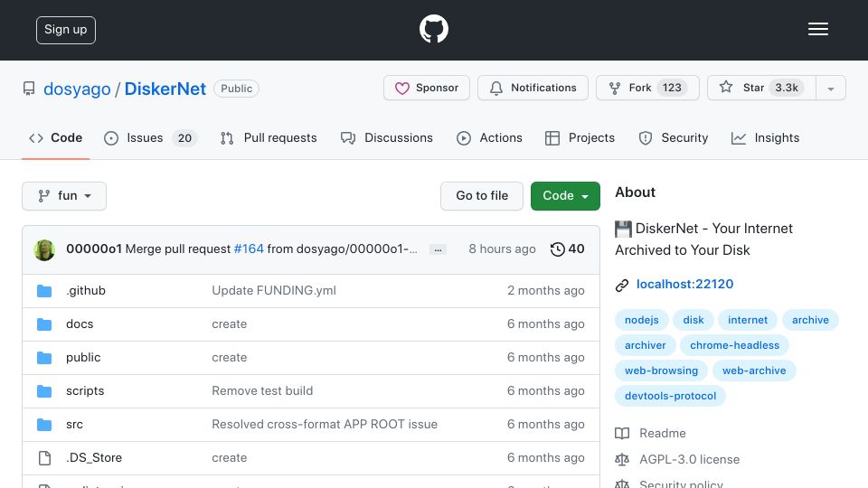868x488 pixels.
Task: Click the license scale icon beside AGPL-3.0
Action: pyautogui.click(x=622, y=459)
